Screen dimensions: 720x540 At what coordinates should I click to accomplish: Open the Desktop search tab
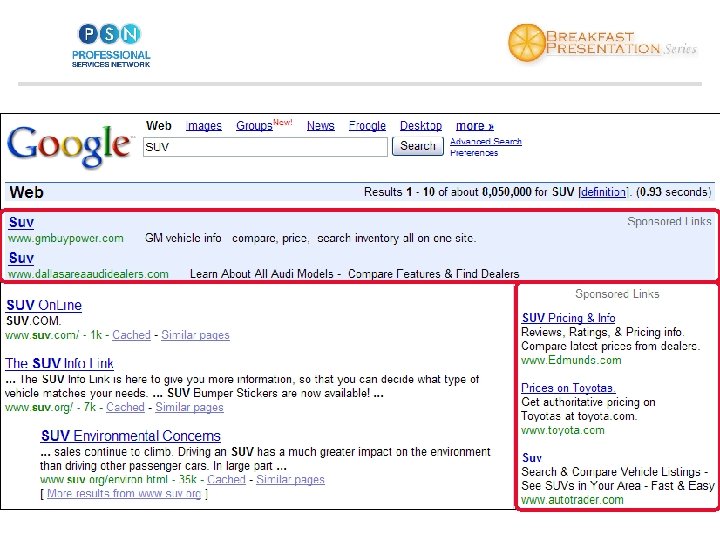[421, 125]
